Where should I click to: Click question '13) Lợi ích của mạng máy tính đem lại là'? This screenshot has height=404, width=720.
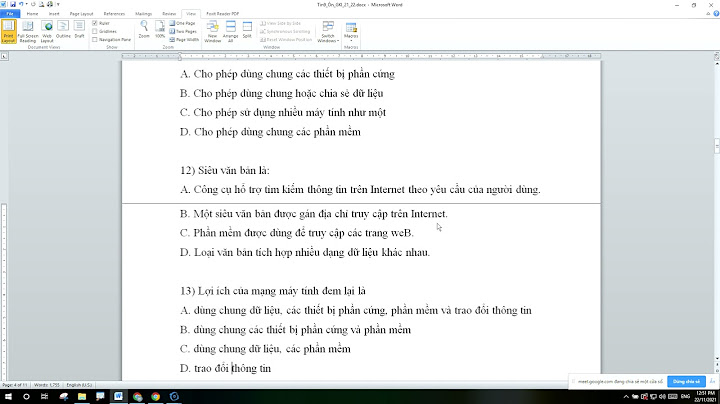click(273, 291)
